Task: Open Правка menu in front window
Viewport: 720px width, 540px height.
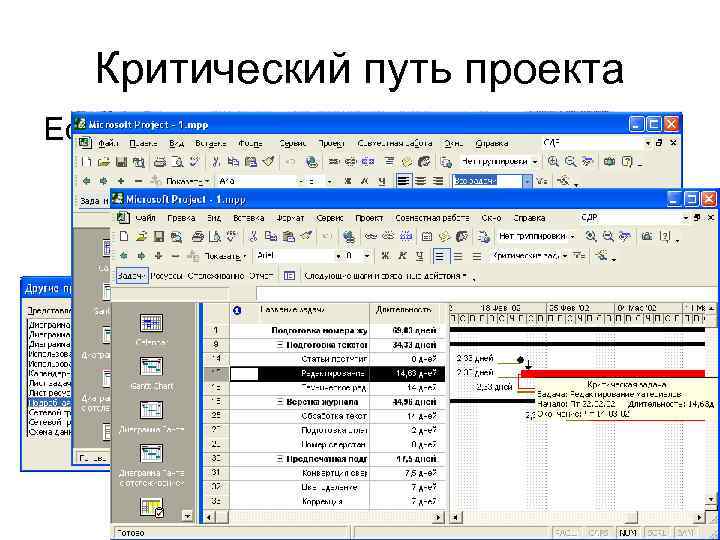Action: coord(181,218)
